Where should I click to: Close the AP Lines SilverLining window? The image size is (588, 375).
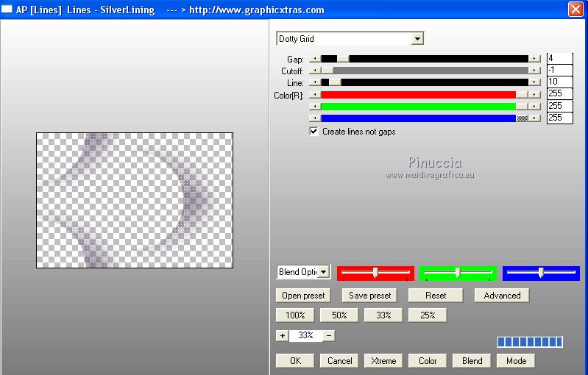pos(575,9)
